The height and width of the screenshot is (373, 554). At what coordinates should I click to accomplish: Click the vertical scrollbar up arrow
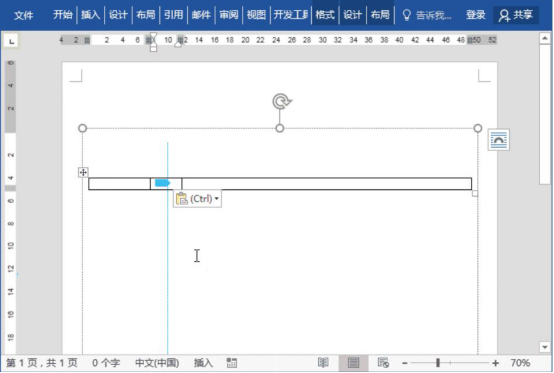click(544, 38)
